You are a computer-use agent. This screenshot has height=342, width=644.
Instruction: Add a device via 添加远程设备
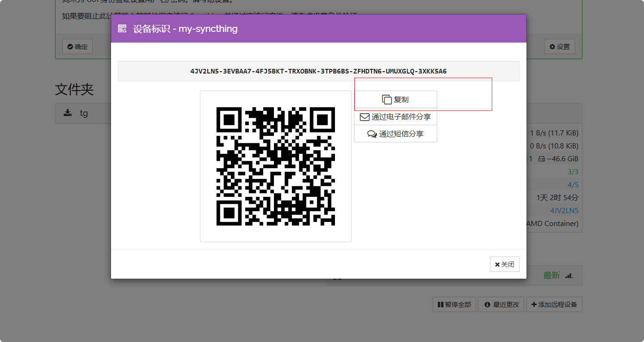click(554, 305)
